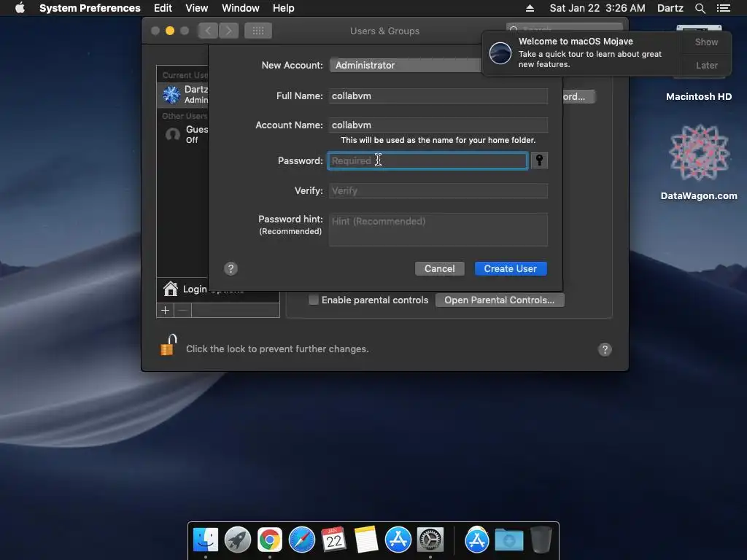The width and height of the screenshot is (747, 560).
Task: Launch Google Chrome from the Dock
Action: [270, 540]
